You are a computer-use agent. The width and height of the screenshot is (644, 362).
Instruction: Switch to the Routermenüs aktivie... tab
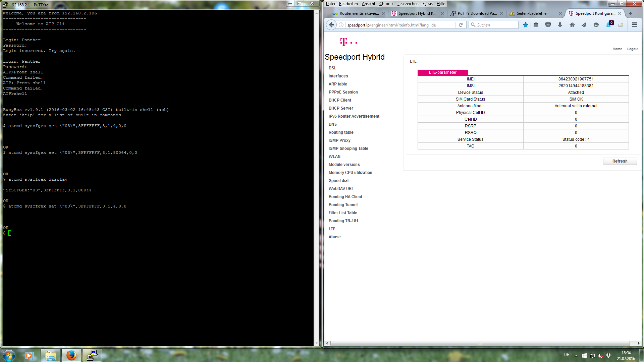[359, 13]
